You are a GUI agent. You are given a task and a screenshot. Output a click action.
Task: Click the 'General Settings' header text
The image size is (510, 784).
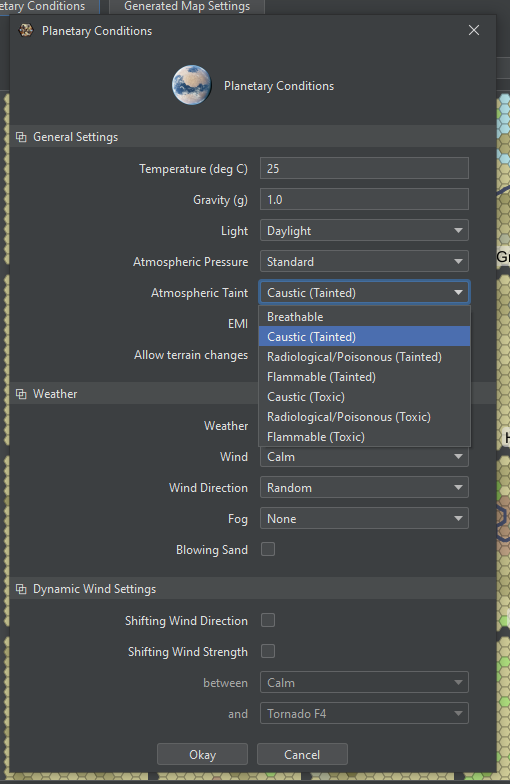pos(76,137)
